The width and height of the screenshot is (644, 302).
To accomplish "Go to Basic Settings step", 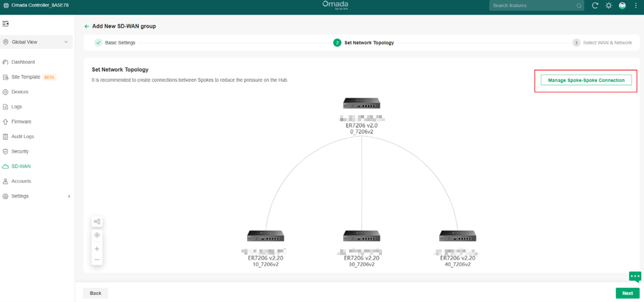I will [x=115, y=43].
